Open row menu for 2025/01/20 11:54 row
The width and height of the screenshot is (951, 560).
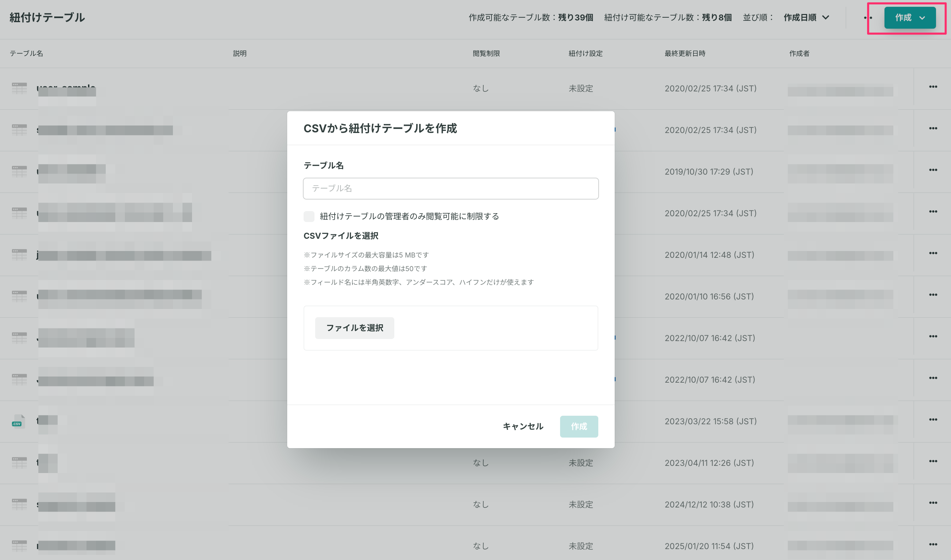933,545
